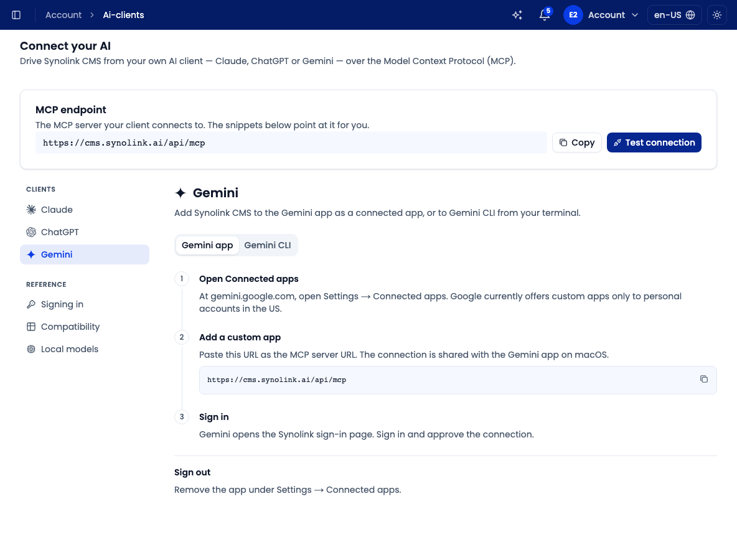Click the "Open Connected apps" step title

248,279
